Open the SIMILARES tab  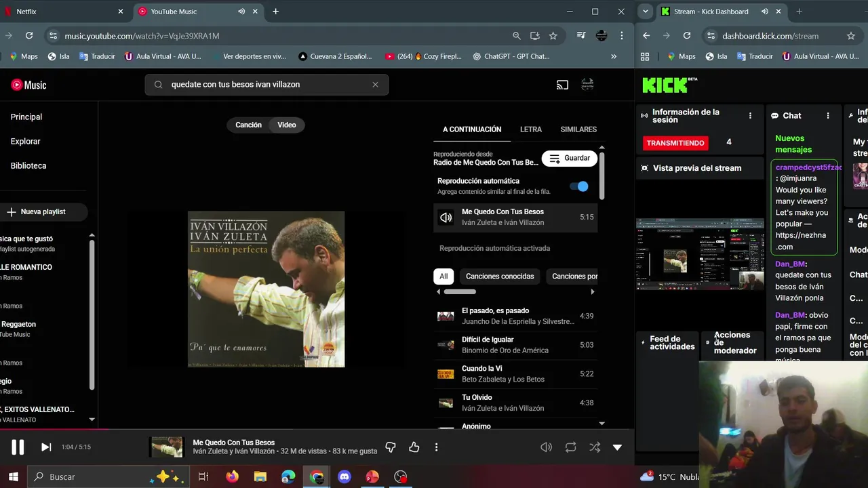[578, 129]
